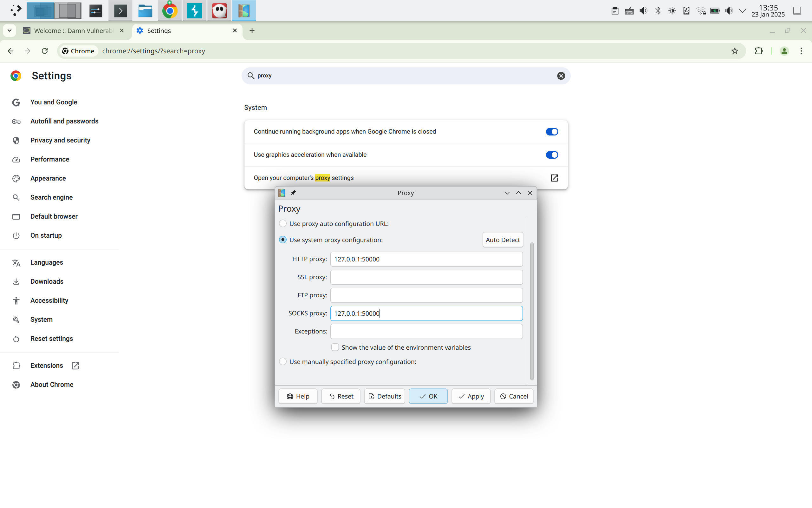Click the pin icon in the Proxy dialog titlebar
This screenshot has height=508, width=812.
click(x=293, y=193)
